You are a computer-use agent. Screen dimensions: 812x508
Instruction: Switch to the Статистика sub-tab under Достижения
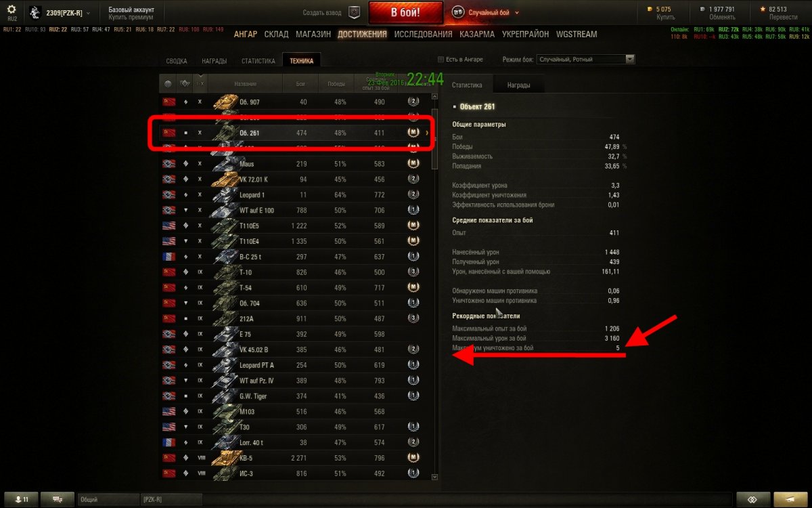258,61
